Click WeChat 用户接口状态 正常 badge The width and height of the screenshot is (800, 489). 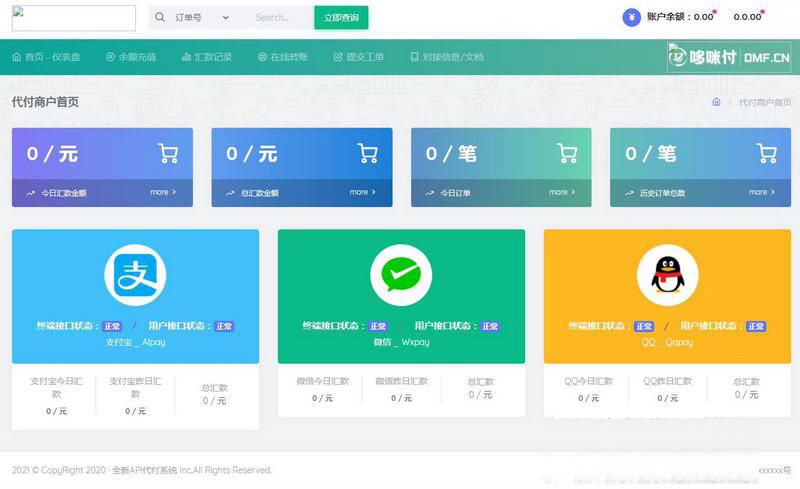[x=490, y=326]
